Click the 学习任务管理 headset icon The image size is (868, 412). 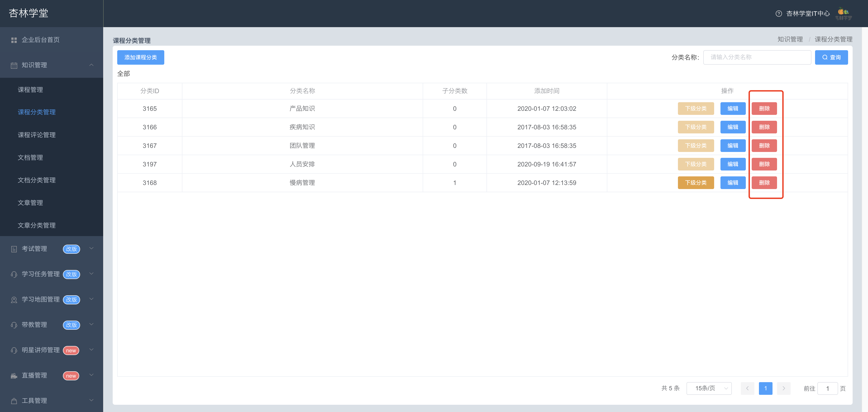point(14,274)
